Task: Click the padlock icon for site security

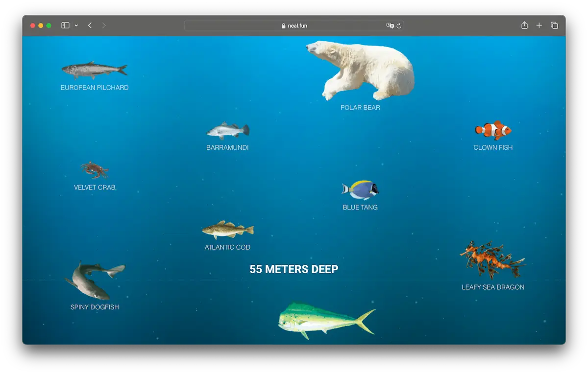Action: point(283,25)
